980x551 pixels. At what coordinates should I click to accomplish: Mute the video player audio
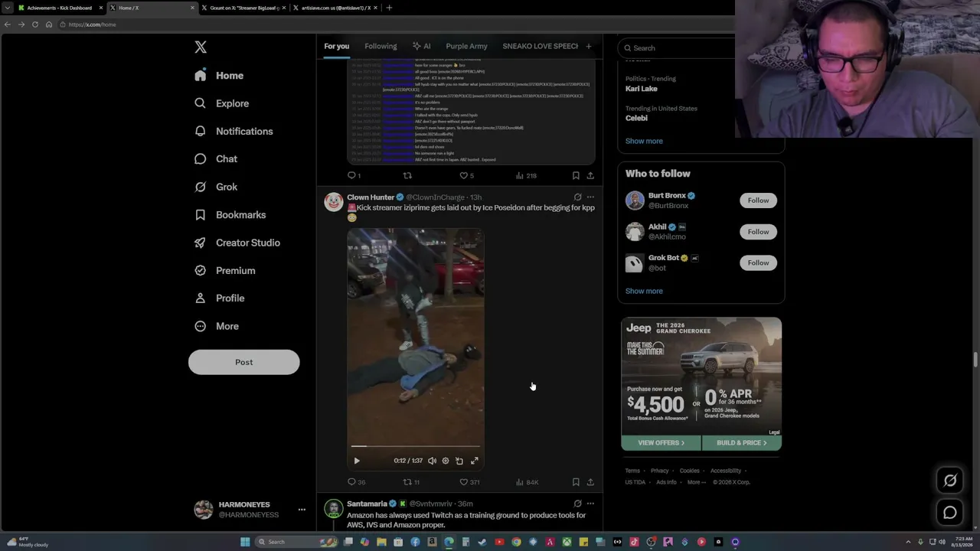click(432, 461)
